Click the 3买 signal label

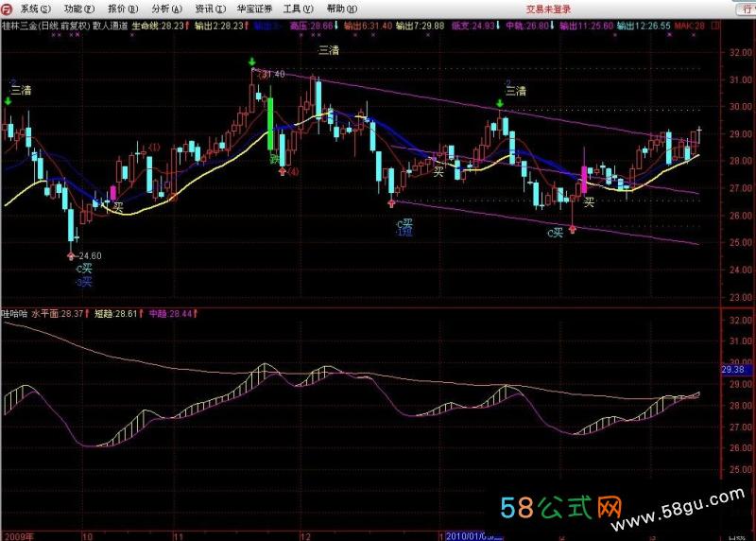click(84, 282)
